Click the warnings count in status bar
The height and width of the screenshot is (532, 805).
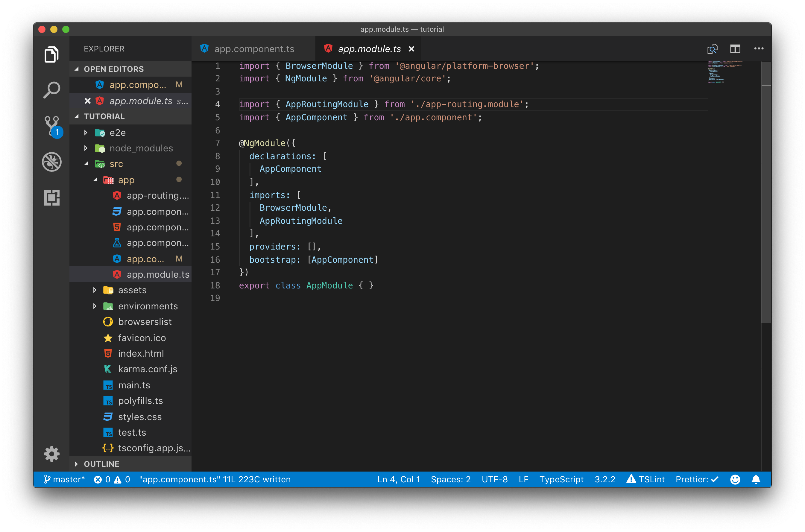122,479
